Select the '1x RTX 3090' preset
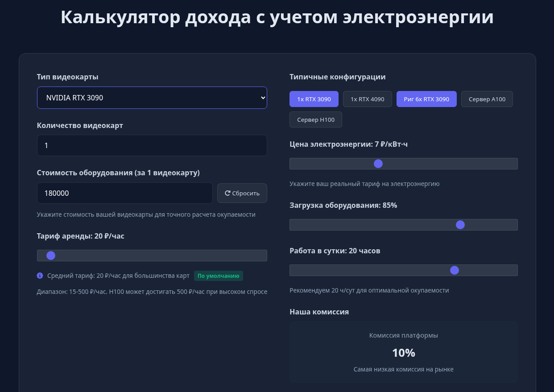Image resolution: width=554 pixels, height=392 pixels. [x=314, y=99]
